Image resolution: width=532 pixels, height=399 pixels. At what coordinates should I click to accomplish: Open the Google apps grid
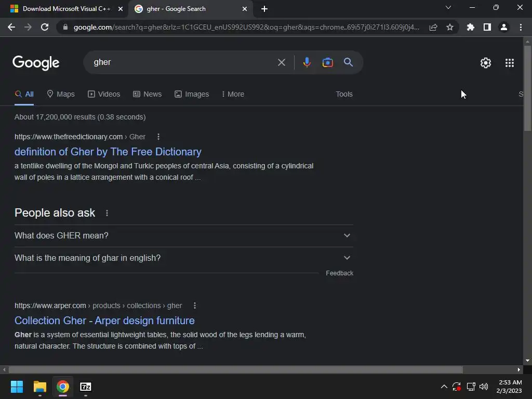(x=510, y=63)
